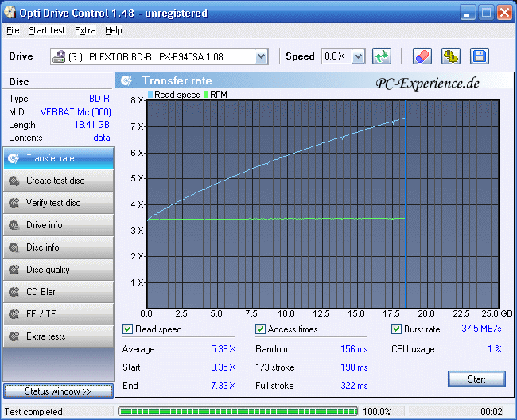Toggle the Access times checkbox
Viewport: 517px width, 420px height.
point(260,329)
